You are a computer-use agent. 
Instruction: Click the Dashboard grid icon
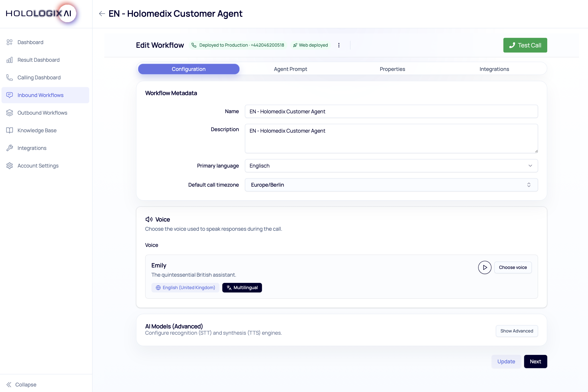10,42
